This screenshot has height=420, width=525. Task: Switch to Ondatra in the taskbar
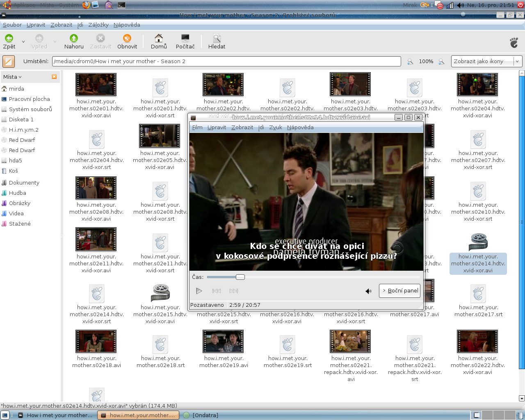tap(201, 415)
